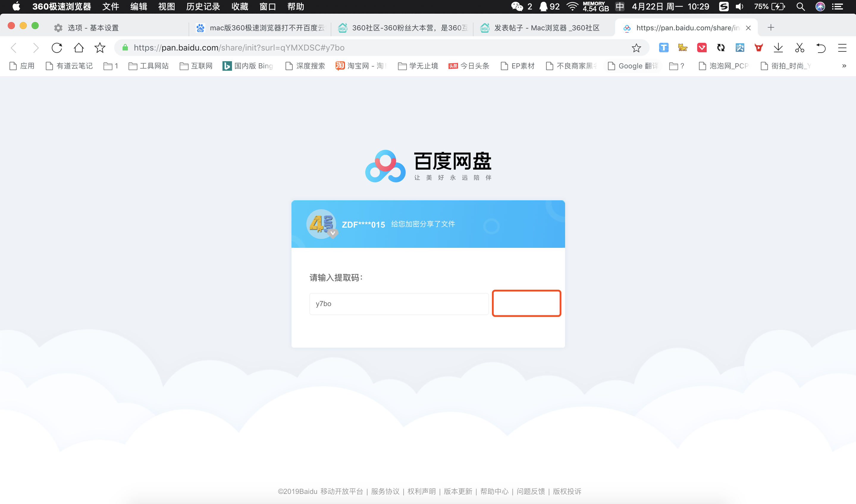The image size is (856, 504).
Task: Switch to 360社区-360粉丝大本营 tab
Action: [403, 28]
